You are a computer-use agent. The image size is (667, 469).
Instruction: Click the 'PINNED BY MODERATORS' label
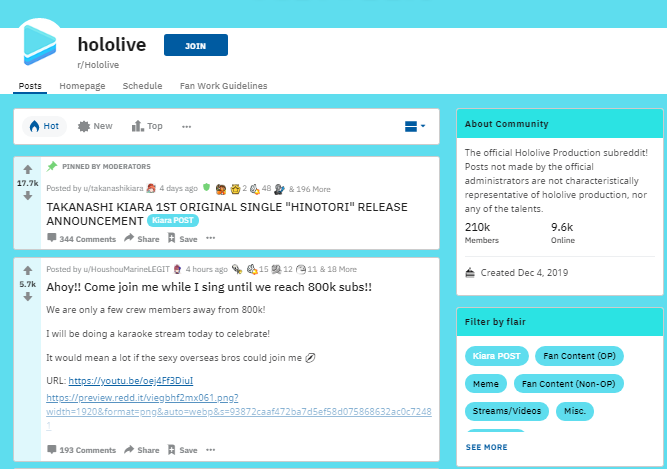coord(106,167)
